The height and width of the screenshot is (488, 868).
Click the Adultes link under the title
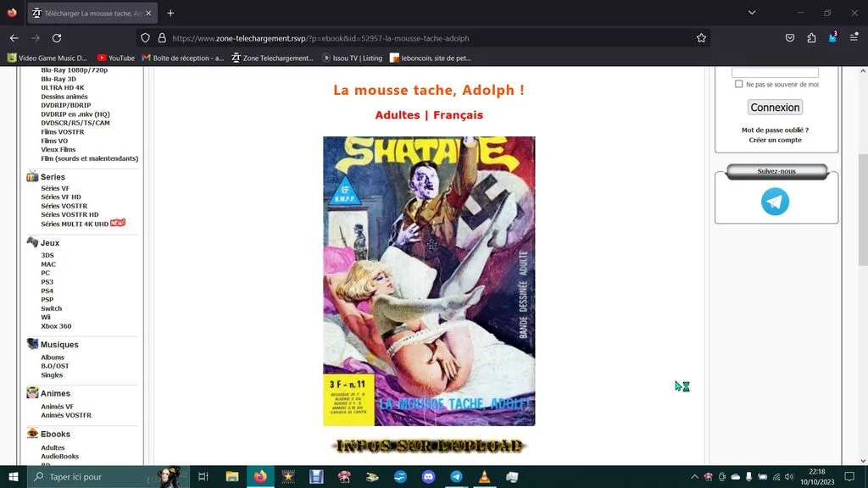coord(398,115)
